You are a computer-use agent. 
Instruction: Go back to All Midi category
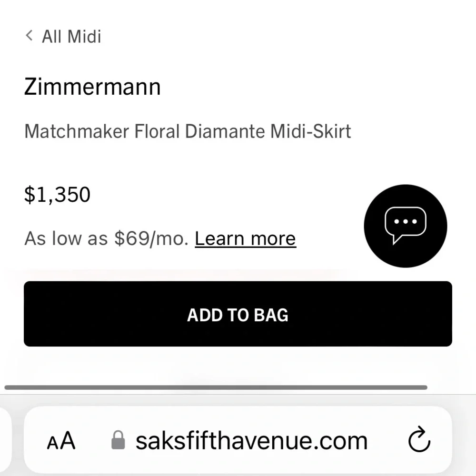coord(63,36)
